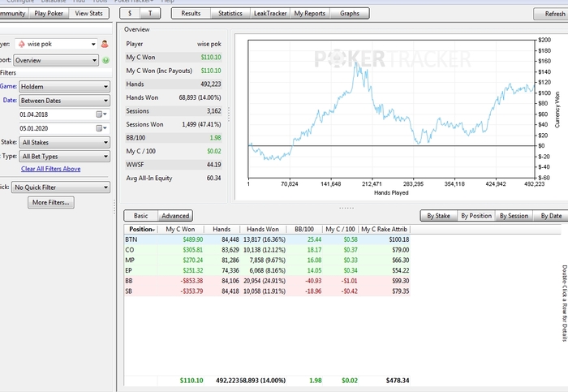Click the green icon beside the Overview report dropdown
The width and height of the screenshot is (568, 392).
pos(105,60)
